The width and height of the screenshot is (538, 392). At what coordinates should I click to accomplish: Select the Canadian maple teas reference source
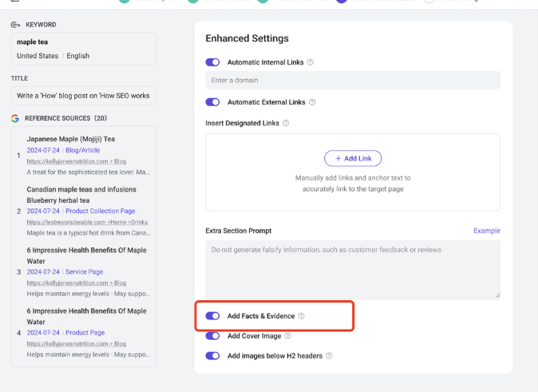[81, 195]
